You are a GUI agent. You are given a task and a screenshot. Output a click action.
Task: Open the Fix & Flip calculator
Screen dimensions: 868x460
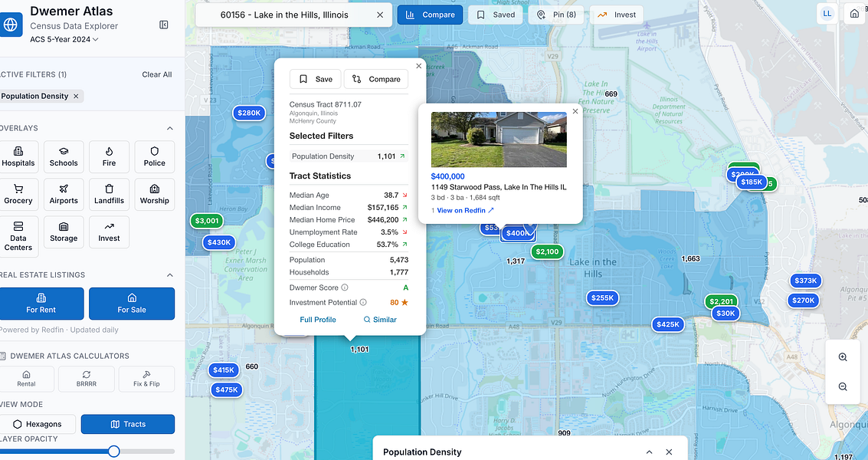point(146,379)
